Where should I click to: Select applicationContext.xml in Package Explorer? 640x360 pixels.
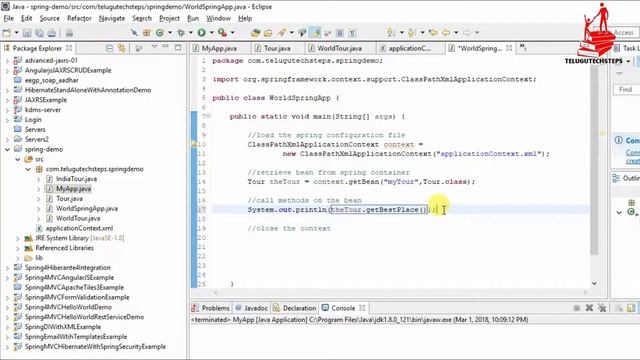coord(79,229)
